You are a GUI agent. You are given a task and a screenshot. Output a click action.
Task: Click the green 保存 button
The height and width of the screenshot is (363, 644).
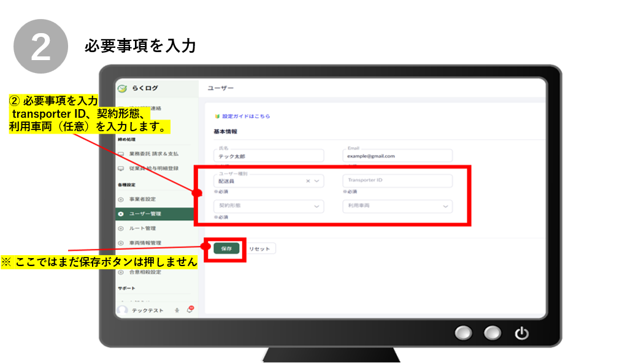[x=226, y=249]
